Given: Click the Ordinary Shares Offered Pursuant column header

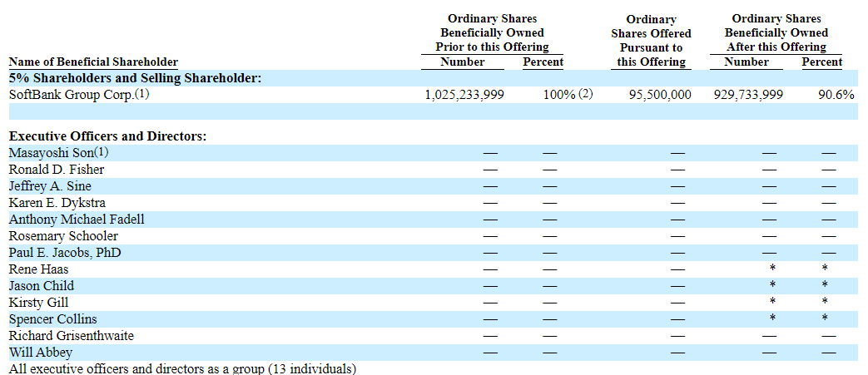Looking at the screenshot, I should 651,40.
